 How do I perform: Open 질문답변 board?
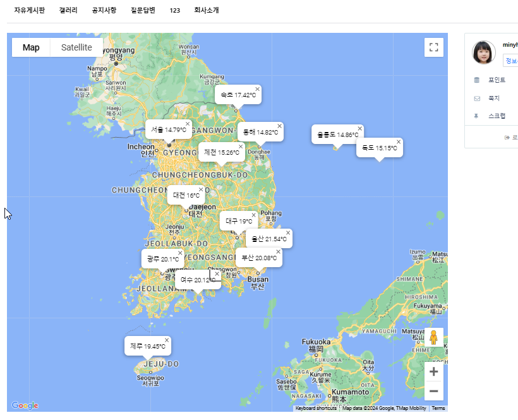tap(143, 10)
